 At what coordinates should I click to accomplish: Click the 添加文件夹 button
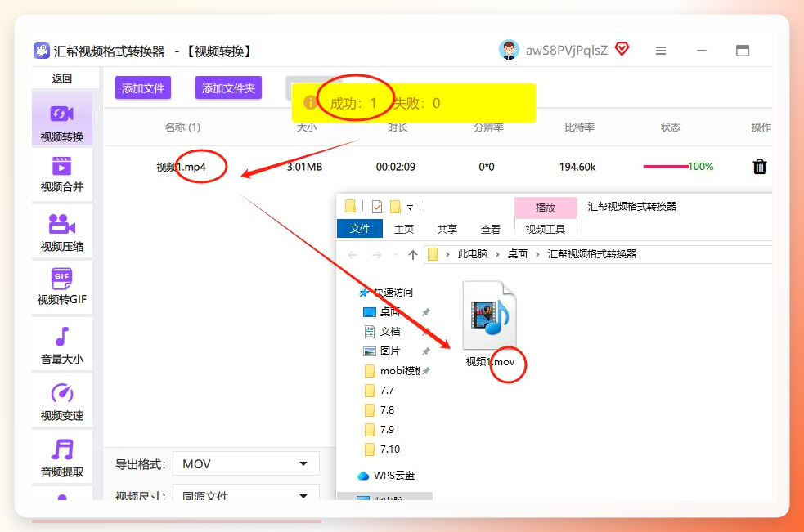coord(228,88)
